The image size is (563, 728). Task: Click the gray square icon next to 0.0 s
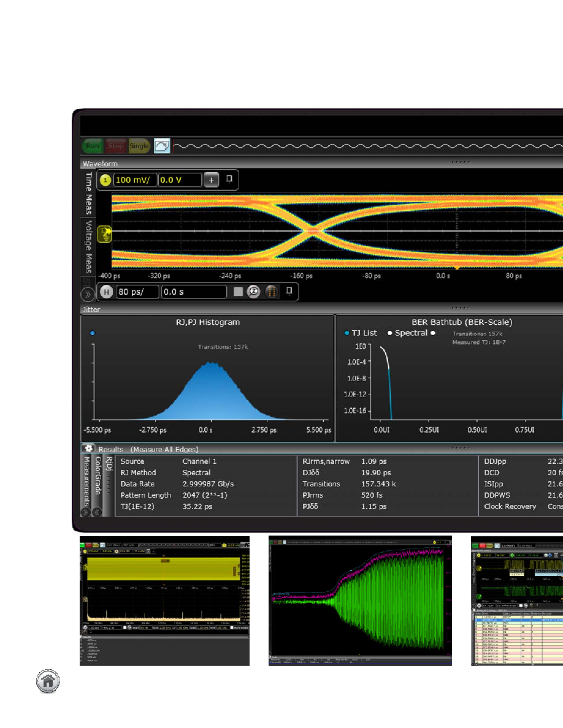point(239,292)
